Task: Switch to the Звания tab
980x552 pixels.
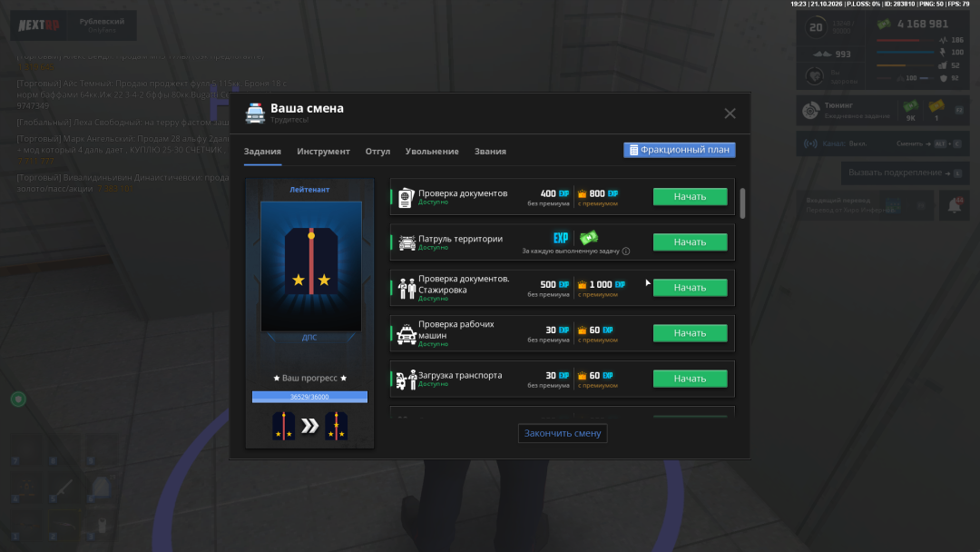Action: pos(490,152)
